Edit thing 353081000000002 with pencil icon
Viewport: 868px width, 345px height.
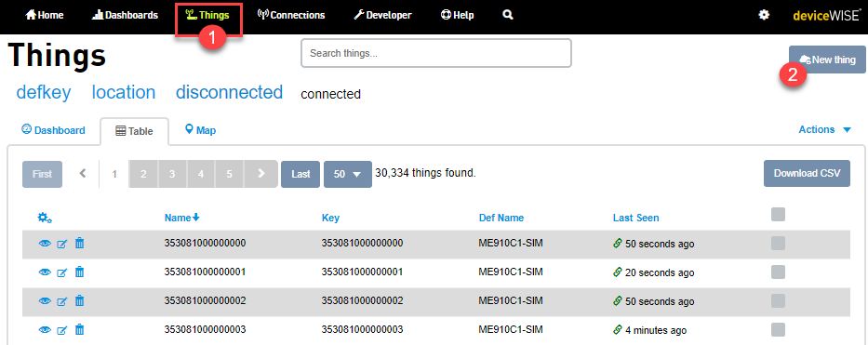point(62,301)
